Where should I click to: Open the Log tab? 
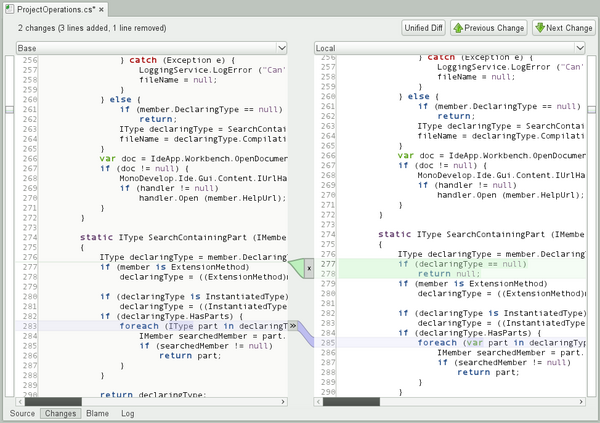click(x=128, y=414)
